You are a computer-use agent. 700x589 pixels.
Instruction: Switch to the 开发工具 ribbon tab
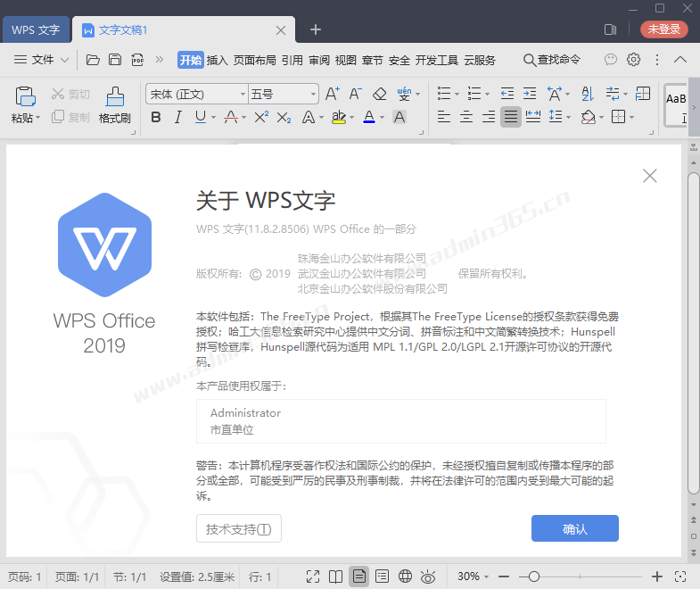click(437, 60)
